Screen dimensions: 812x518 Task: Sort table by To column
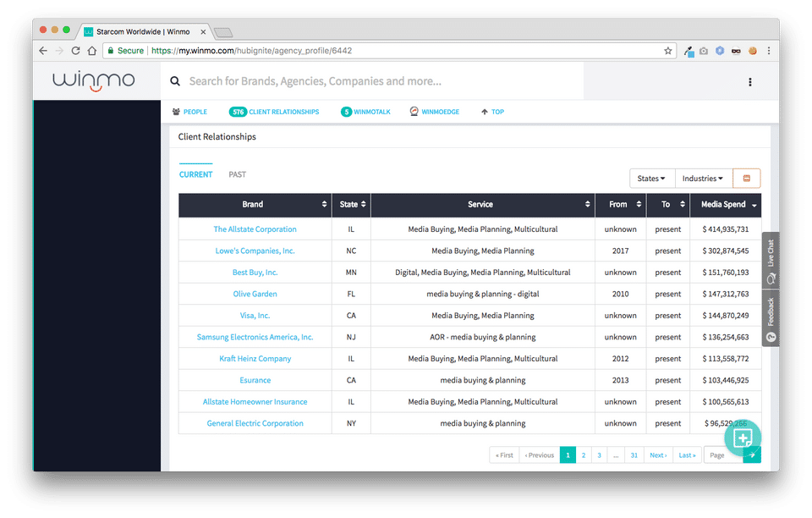pyautogui.click(x=668, y=205)
